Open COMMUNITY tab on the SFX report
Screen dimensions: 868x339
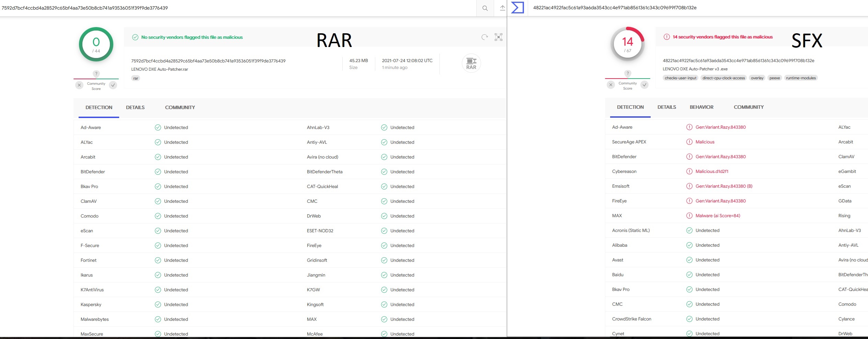pyautogui.click(x=749, y=107)
